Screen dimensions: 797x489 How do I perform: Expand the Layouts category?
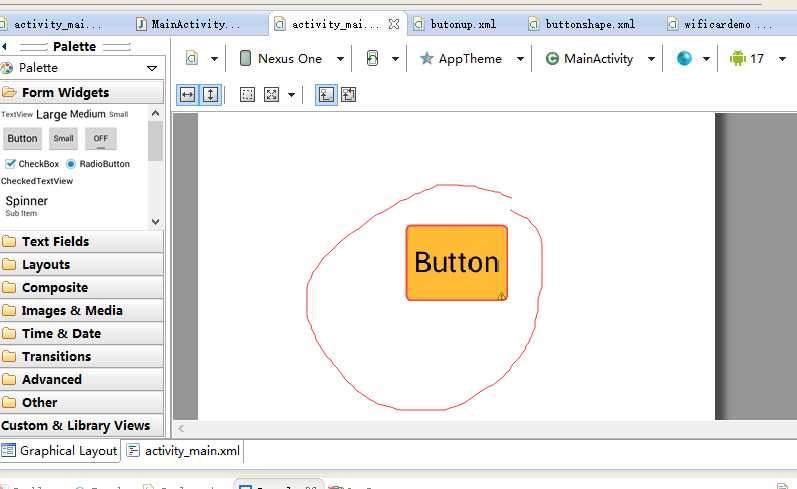(x=81, y=264)
